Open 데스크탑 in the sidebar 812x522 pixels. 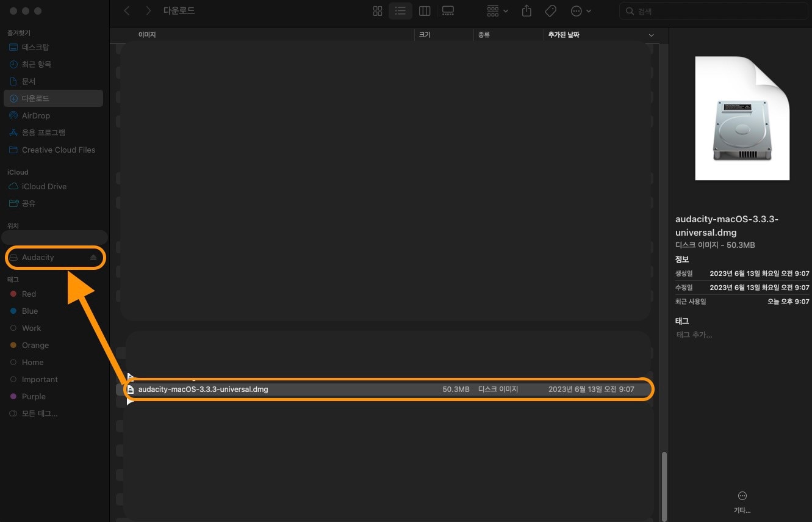(x=53, y=47)
